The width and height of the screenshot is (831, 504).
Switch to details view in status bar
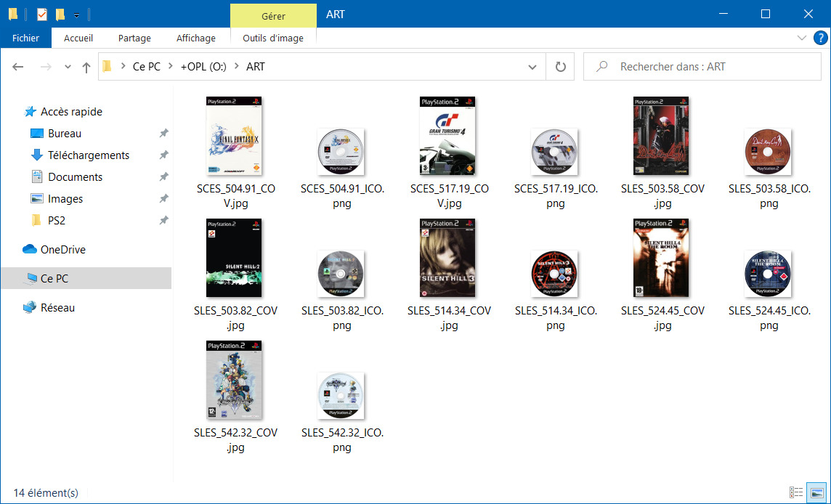point(796,492)
